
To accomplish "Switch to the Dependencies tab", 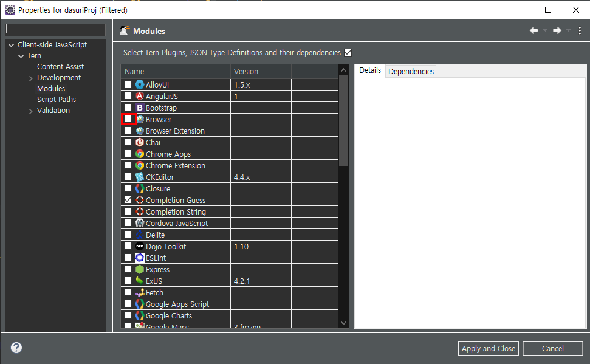I will pyautogui.click(x=411, y=72).
